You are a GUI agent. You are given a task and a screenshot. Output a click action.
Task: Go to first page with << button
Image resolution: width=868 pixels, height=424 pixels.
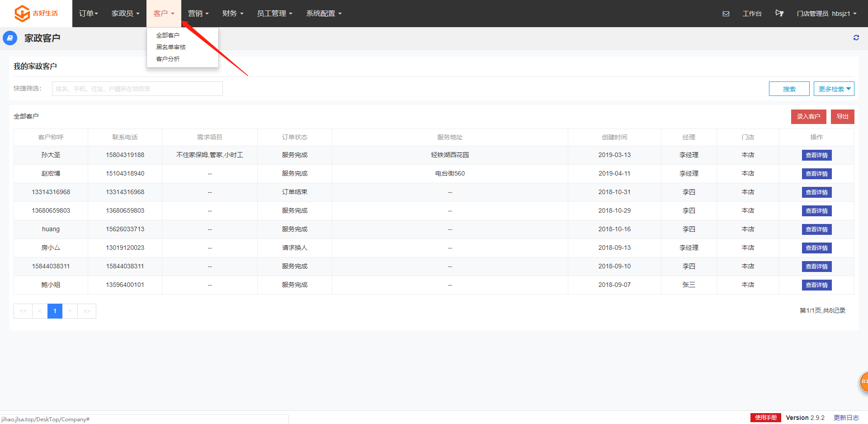pos(23,311)
